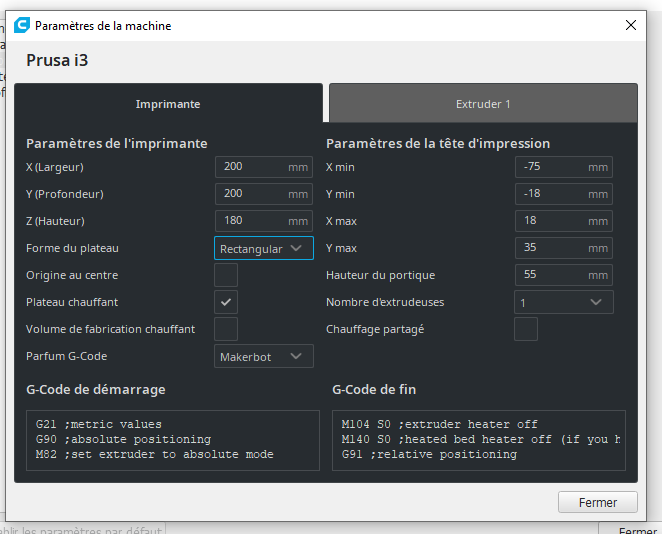Click the 'M82 ;set extruder to absolute mode' line

click(155, 455)
